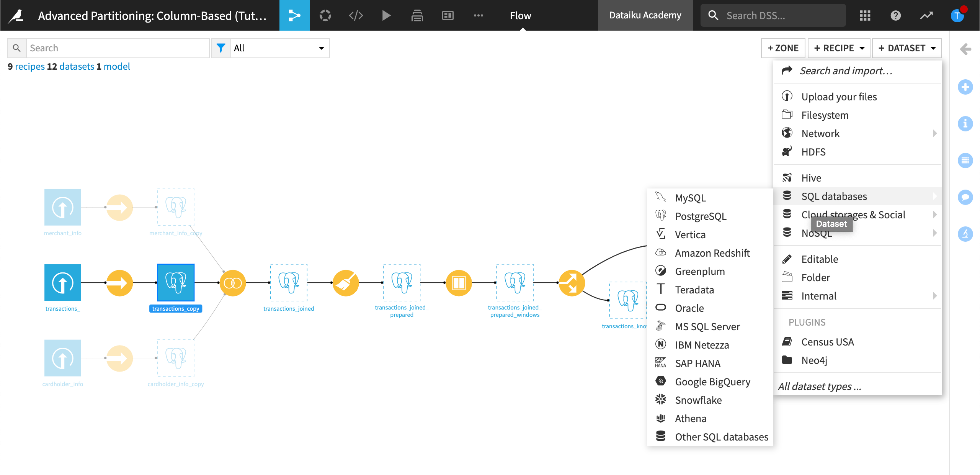Image resolution: width=980 pixels, height=475 pixels.
Task: Open the lab microscope icon in right sidebar
Action: point(965,234)
